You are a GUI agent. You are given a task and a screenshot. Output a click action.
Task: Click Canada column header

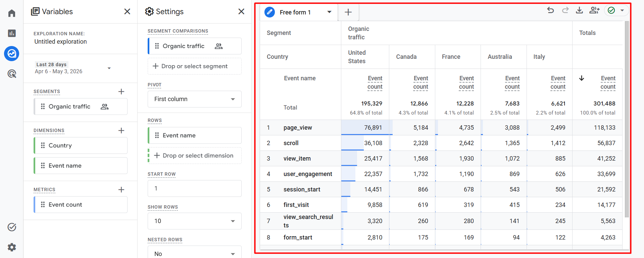[x=406, y=57]
